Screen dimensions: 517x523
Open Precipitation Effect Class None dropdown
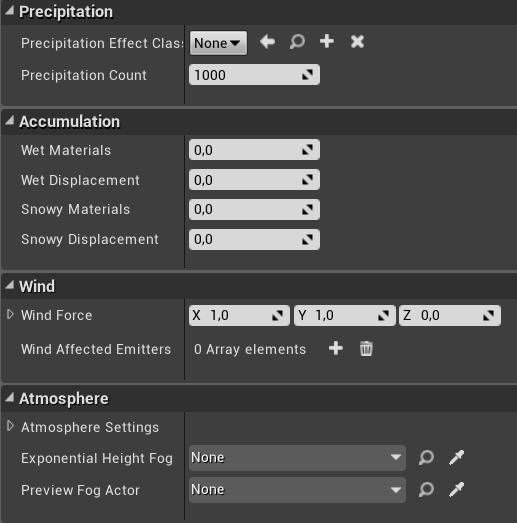218,43
